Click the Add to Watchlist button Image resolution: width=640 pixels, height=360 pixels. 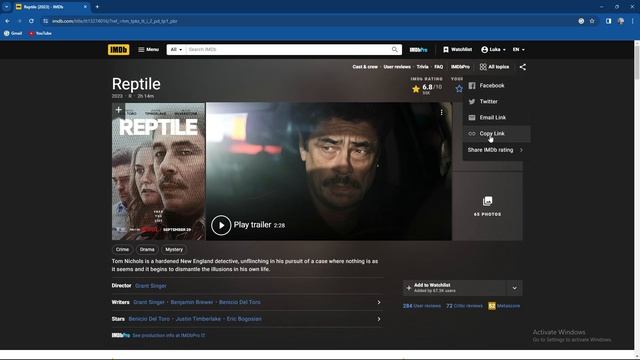[454, 288]
